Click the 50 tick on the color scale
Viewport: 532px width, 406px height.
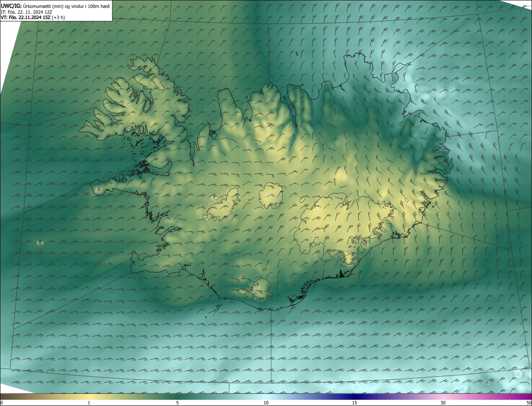tap(529, 403)
